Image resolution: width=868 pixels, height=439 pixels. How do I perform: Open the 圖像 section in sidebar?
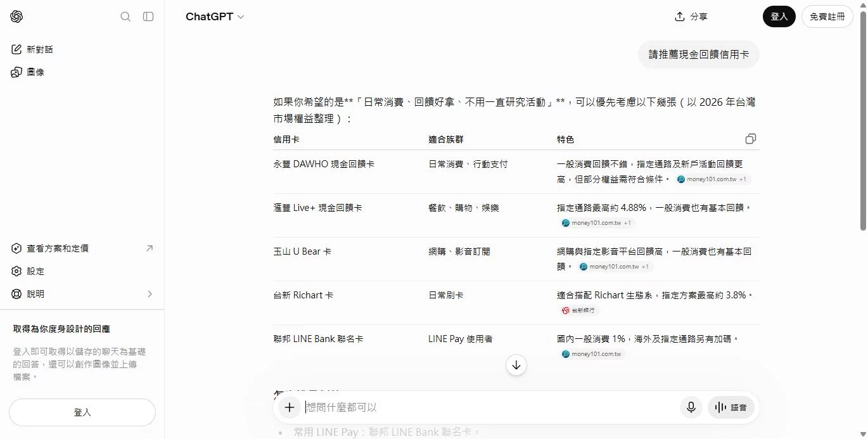coord(82,72)
